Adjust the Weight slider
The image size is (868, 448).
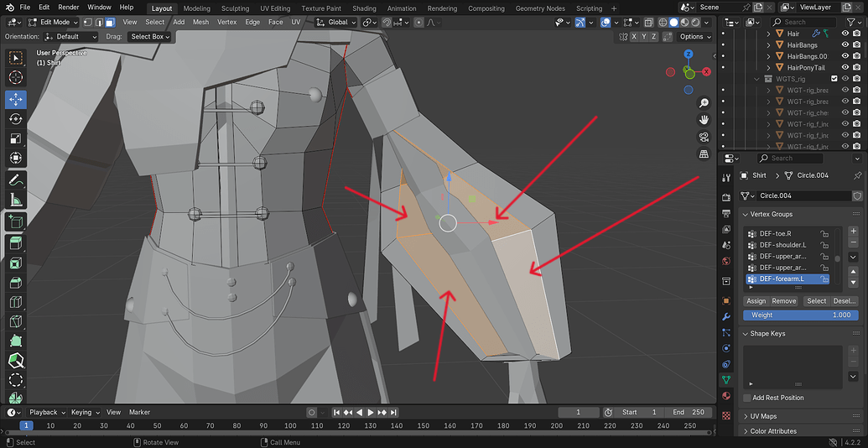tap(800, 315)
